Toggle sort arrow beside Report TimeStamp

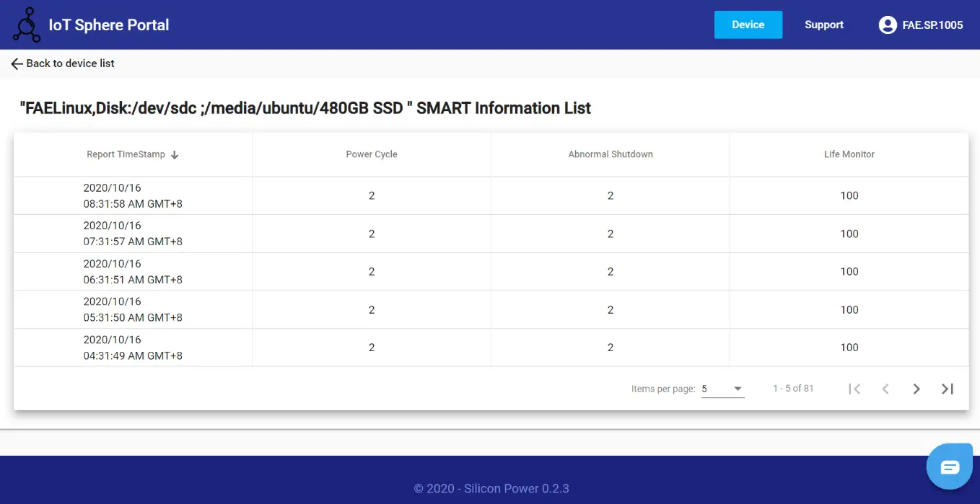coord(175,155)
